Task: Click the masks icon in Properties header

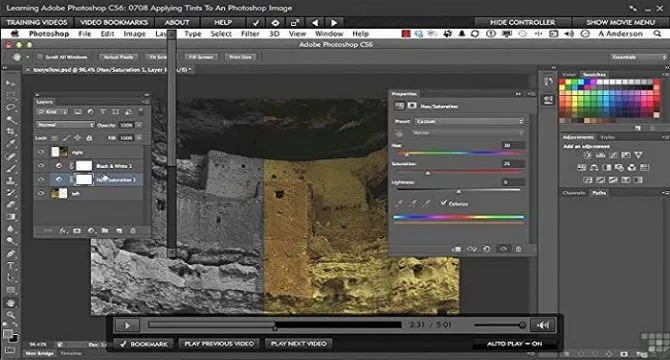Action: (412, 105)
